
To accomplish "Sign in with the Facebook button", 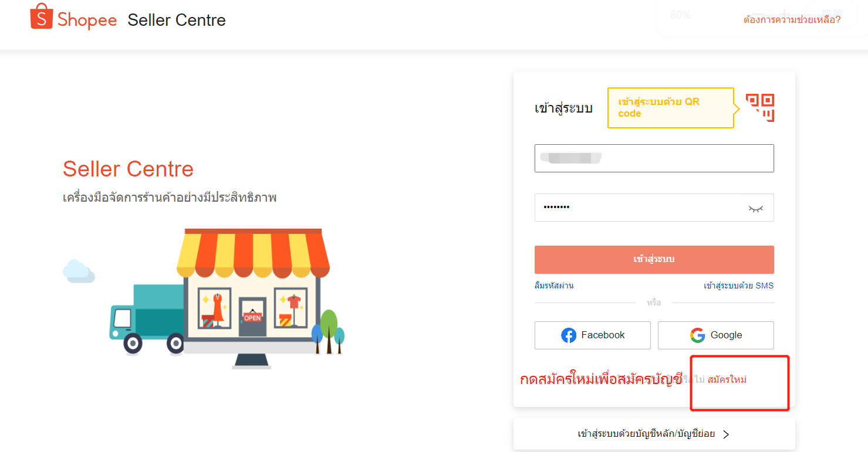I will (x=593, y=335).
